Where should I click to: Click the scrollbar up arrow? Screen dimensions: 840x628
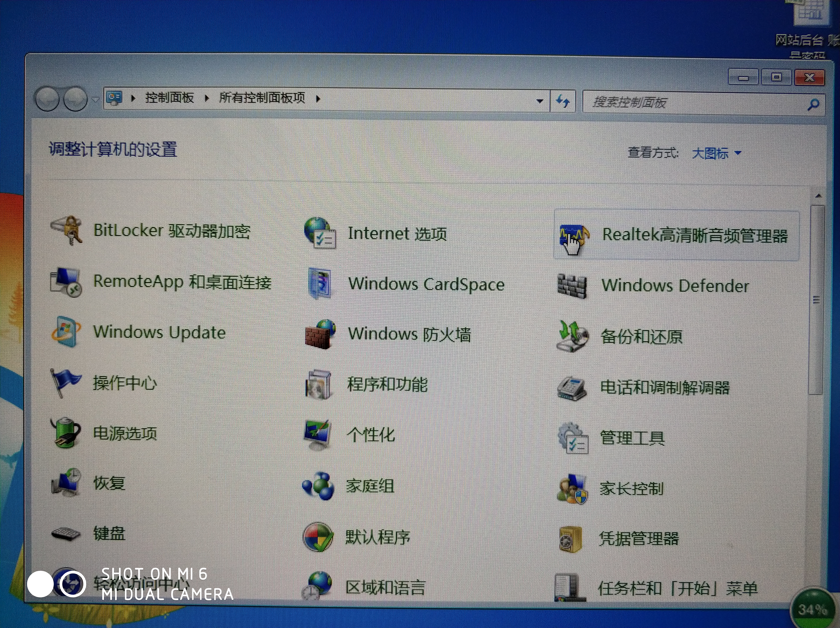[x=818, y=196]
